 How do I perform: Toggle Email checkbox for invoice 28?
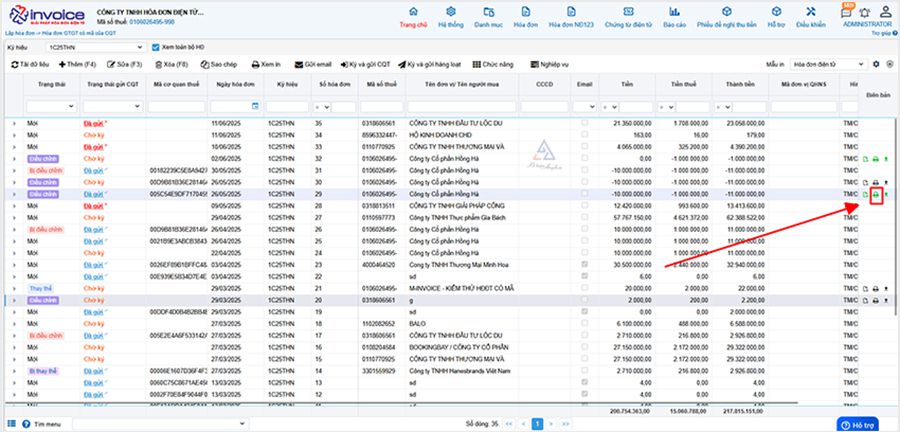(584, 205)
